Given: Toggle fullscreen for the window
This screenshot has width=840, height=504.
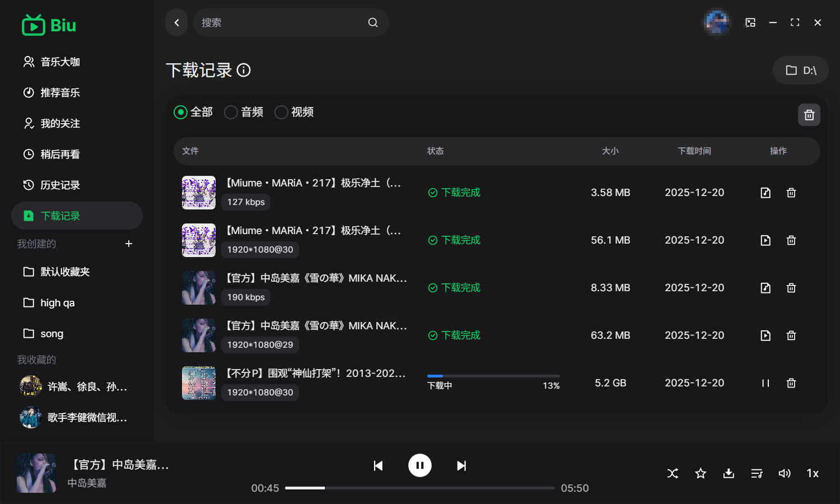Looking at the screenshot, I should pyautogui.click(x=795, y=22).
